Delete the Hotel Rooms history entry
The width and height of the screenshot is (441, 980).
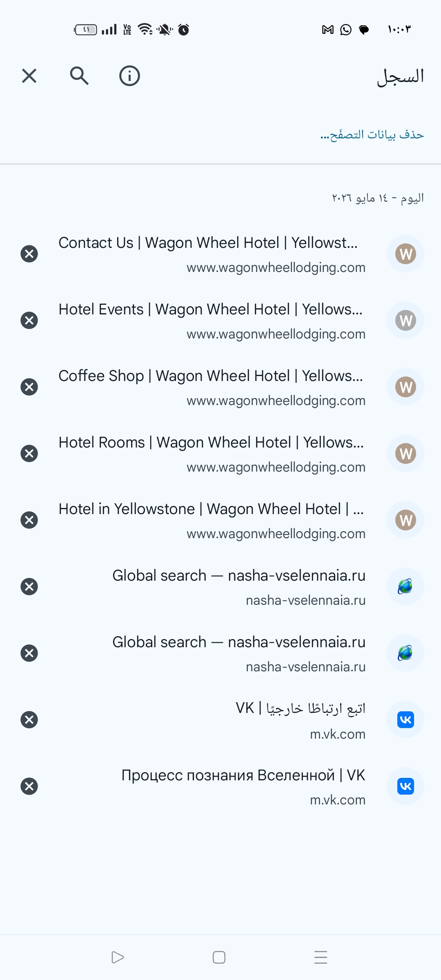pos(29,454)
